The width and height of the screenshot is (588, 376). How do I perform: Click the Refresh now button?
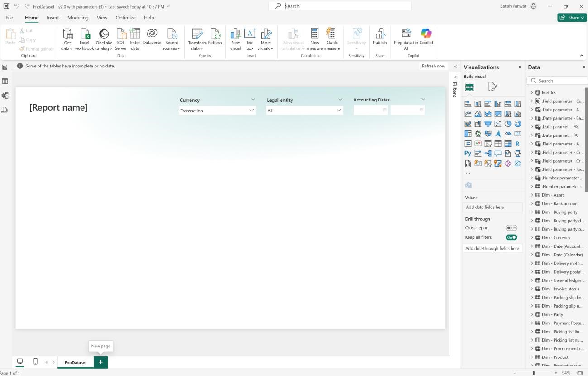(433, 66)
